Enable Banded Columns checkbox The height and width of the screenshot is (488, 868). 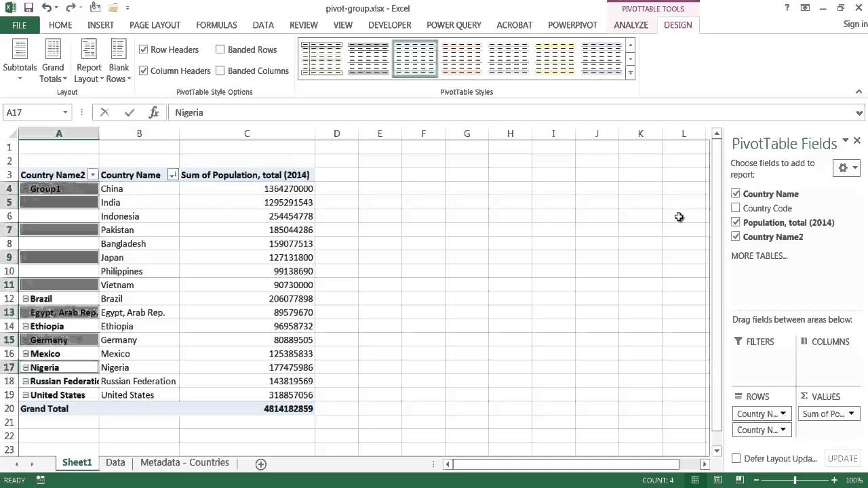(220, 70)
